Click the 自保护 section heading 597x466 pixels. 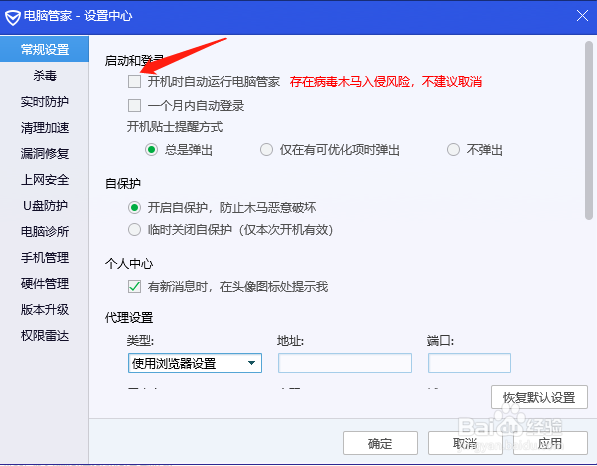(x=123, y=184)
